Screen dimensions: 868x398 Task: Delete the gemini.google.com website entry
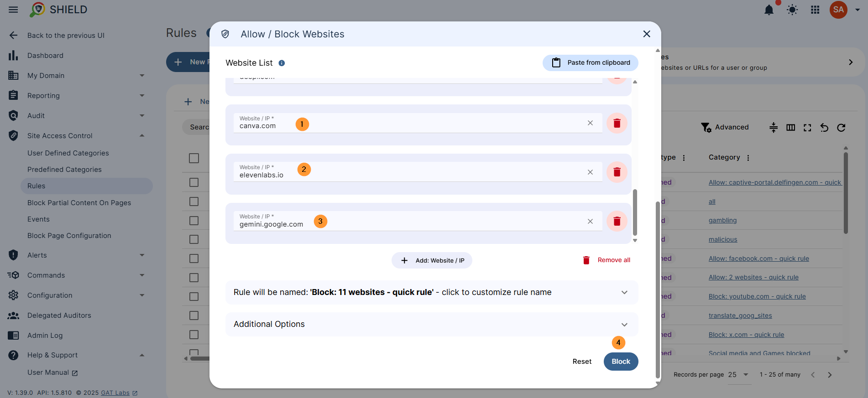617,221
